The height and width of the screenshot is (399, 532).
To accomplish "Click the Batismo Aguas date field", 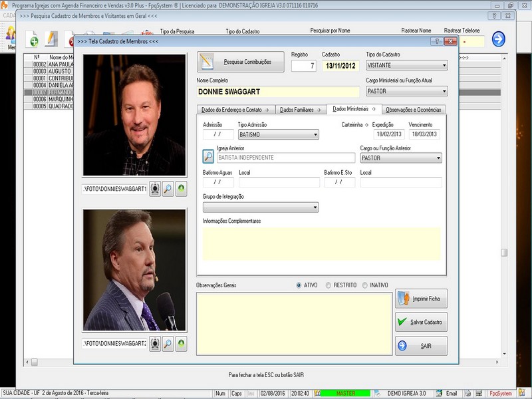I will coord(218,182).
